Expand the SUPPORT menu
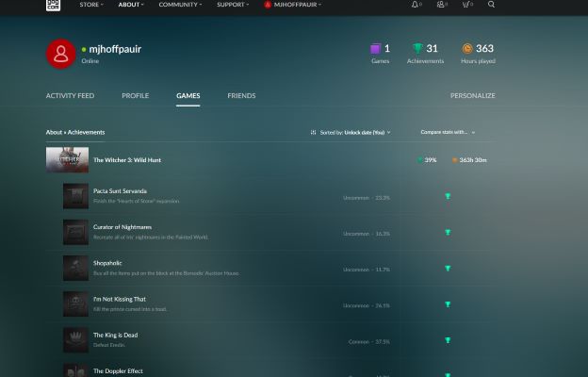Screen dimensions: 588x377 [x=233, y=5]
